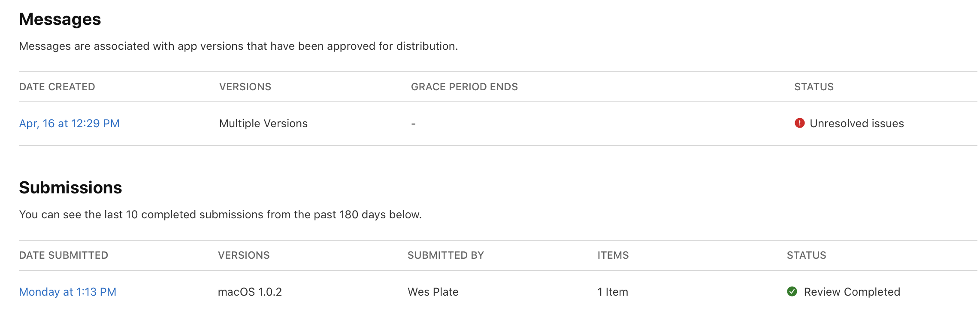Click the Submissions section heading
Image resolution: width=980 pixels, height=312 pixels.
click(70, 188)
